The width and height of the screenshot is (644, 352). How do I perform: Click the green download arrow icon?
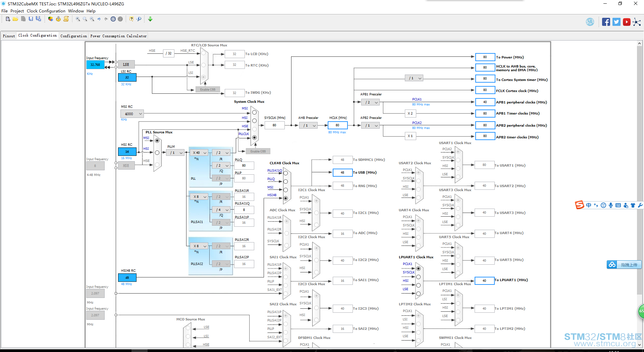pos(150,19)
